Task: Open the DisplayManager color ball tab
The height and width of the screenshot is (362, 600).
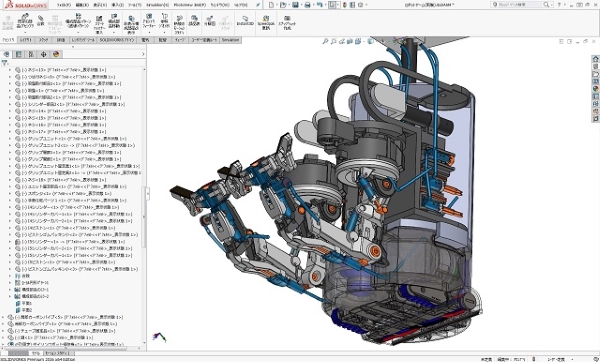Action: (56, 54)
